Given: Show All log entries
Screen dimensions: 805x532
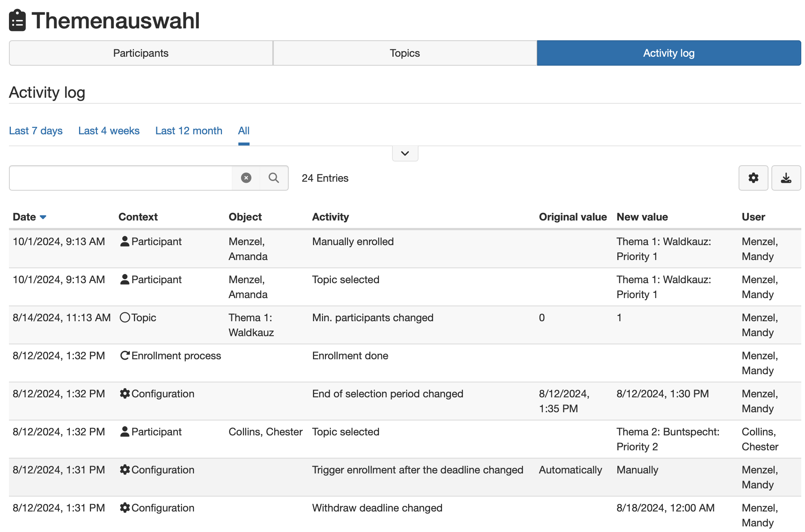Looking at the screenshot, I should click(244, 131).
